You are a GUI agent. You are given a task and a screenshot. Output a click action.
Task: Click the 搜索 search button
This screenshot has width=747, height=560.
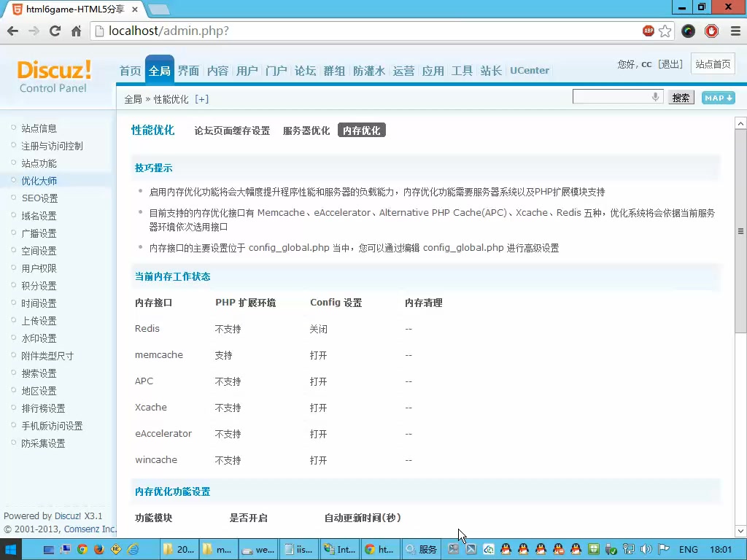[681, 98]
